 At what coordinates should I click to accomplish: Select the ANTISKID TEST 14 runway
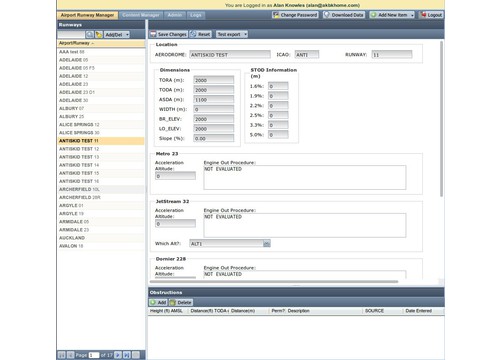coord(101,165)
